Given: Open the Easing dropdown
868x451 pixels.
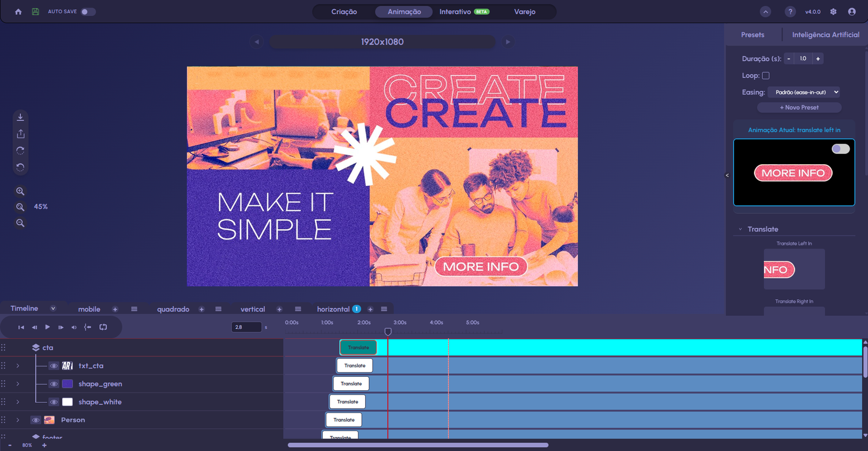Looking at the screenshot, I should click(x=805, y=92).
